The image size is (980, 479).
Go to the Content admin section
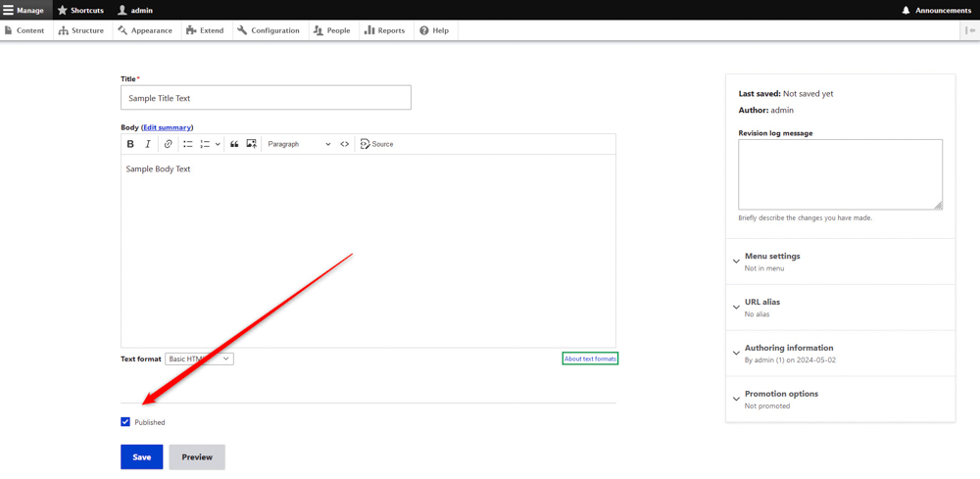[25, 30]
